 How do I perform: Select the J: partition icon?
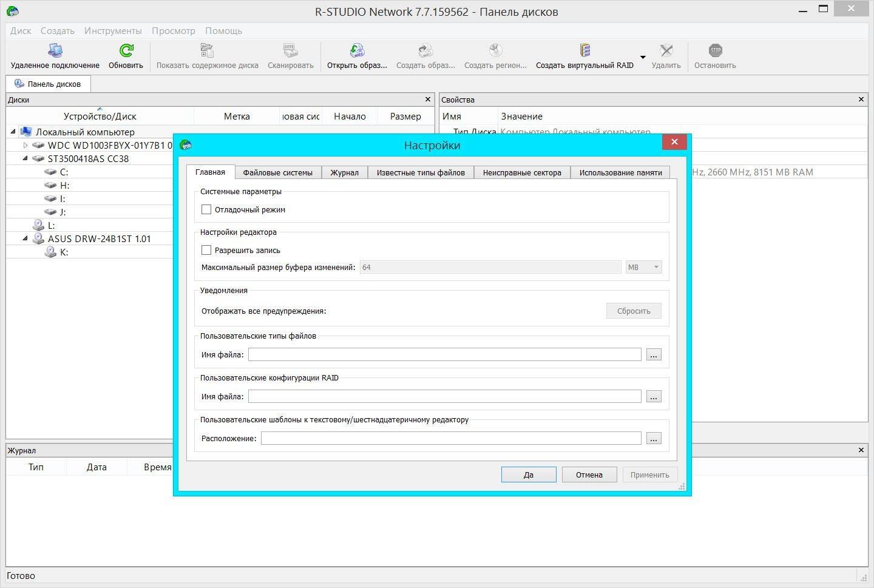[50, 212]
